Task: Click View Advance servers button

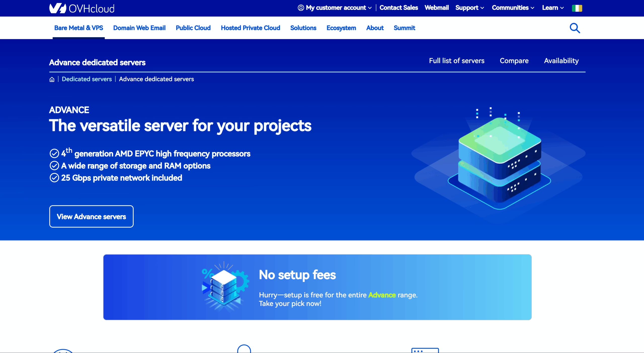Action: click(x=91, y=216)
